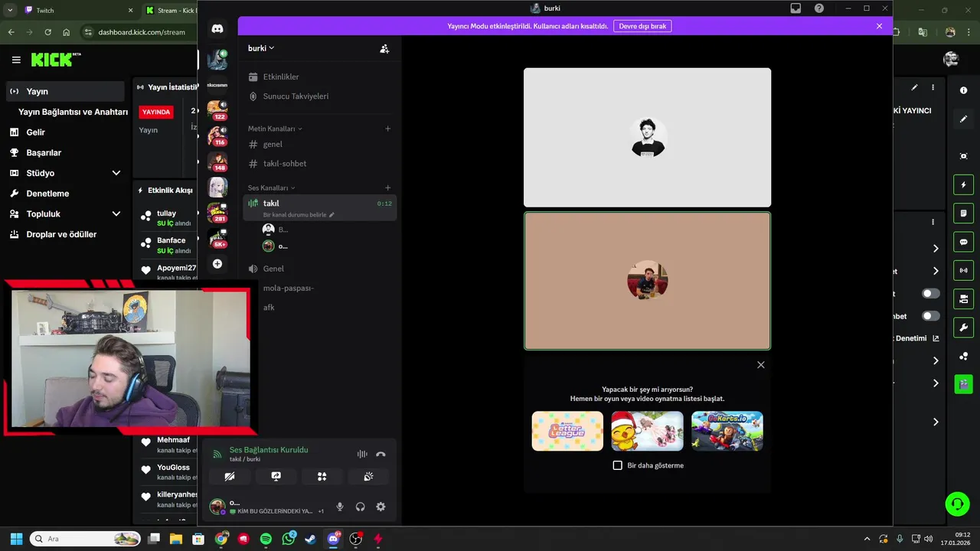Disconnect from voice channel
The width and height of the screenshot is (980, 551).
tap(381, 454)
